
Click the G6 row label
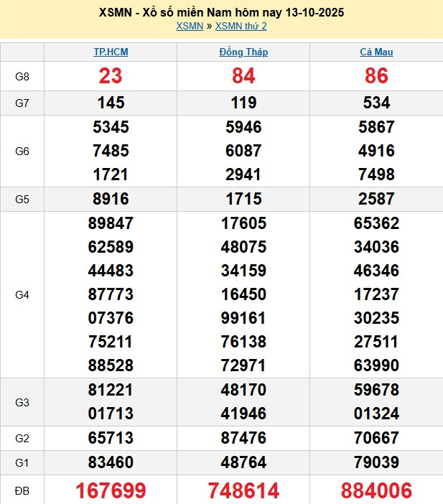22,151
